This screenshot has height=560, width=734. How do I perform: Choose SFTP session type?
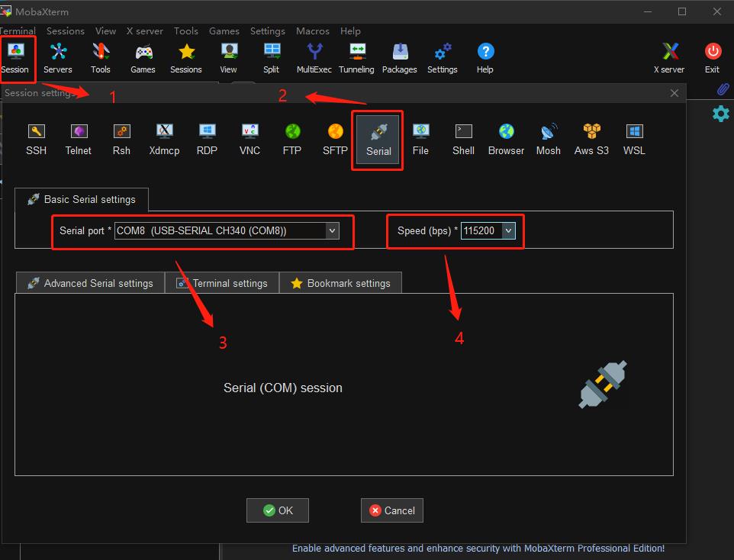(335, 140)
